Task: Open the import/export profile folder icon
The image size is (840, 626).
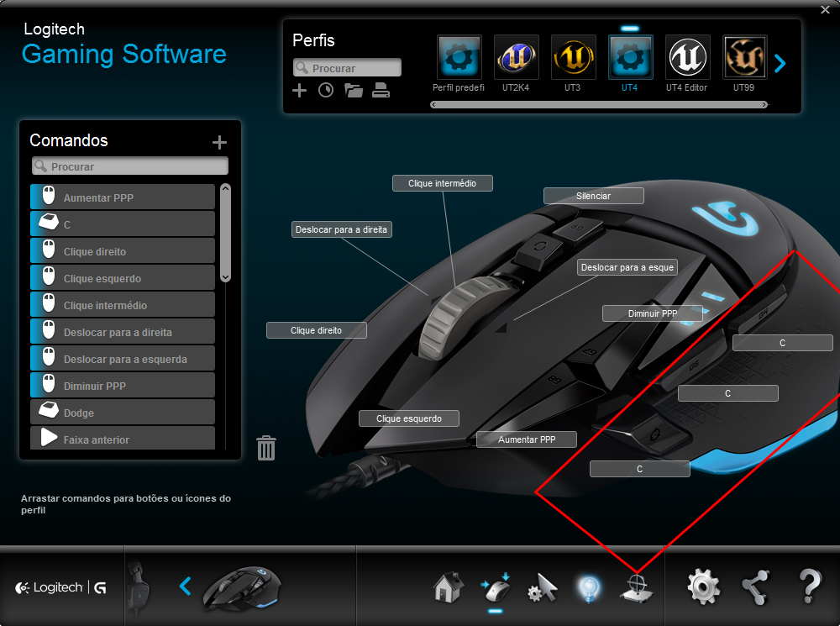Action: coord(354,91)
